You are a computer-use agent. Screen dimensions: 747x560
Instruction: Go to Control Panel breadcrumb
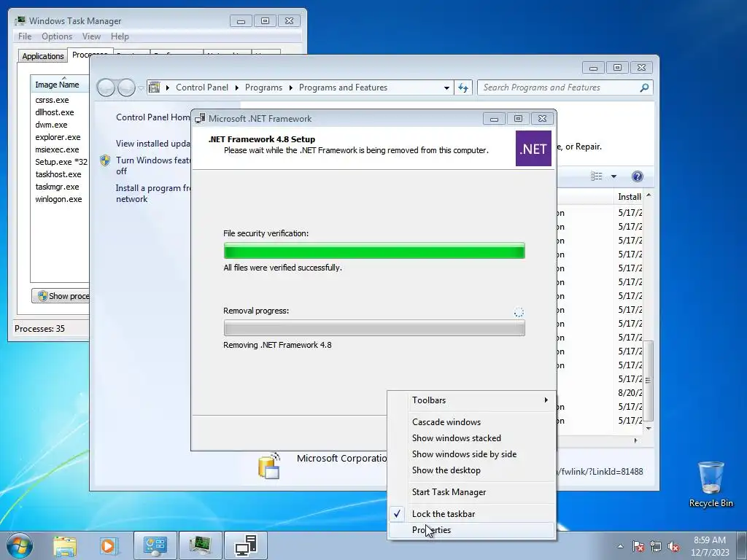202,87
